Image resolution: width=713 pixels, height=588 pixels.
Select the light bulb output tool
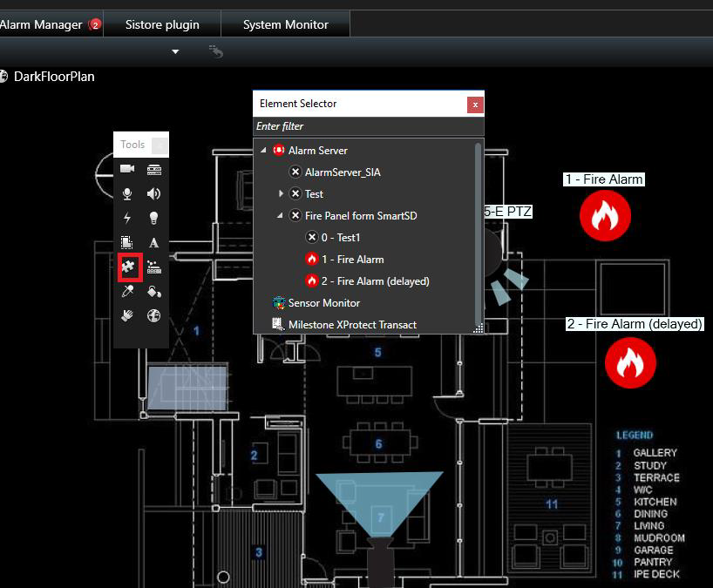pyautogui.click(x=153, y=218)
